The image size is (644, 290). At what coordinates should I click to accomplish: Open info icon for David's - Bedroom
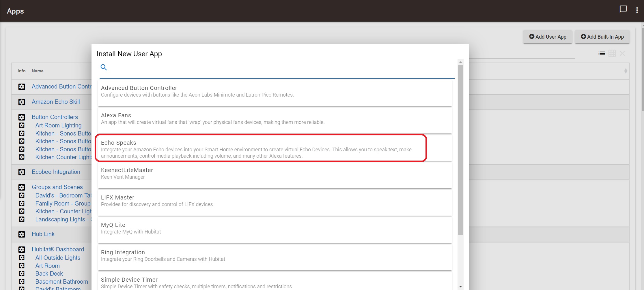[x=22, y=195]
